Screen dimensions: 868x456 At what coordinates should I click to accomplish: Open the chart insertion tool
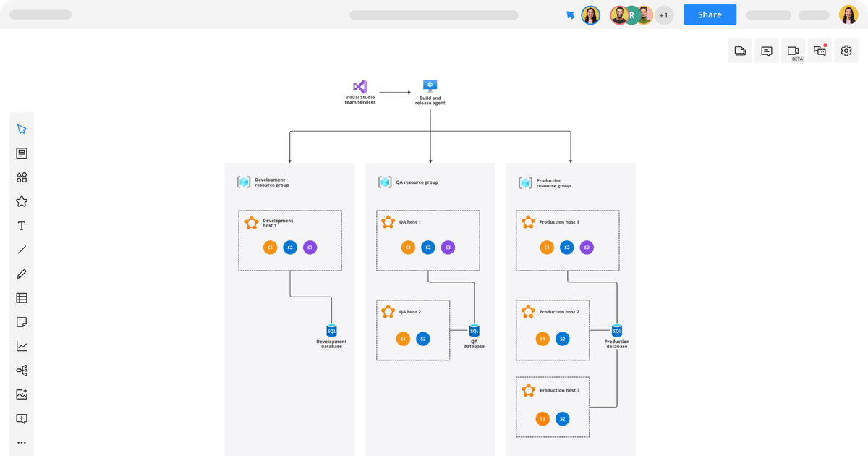(22, 346)
